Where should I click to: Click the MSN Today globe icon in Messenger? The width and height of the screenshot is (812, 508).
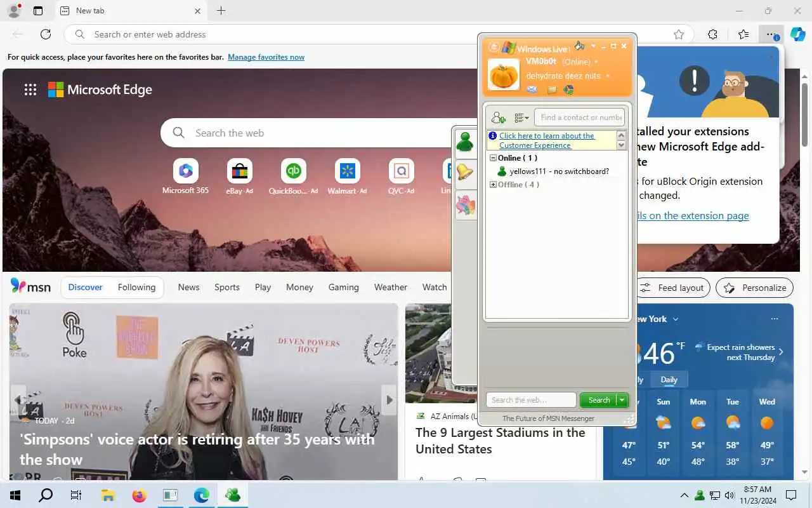568,90
